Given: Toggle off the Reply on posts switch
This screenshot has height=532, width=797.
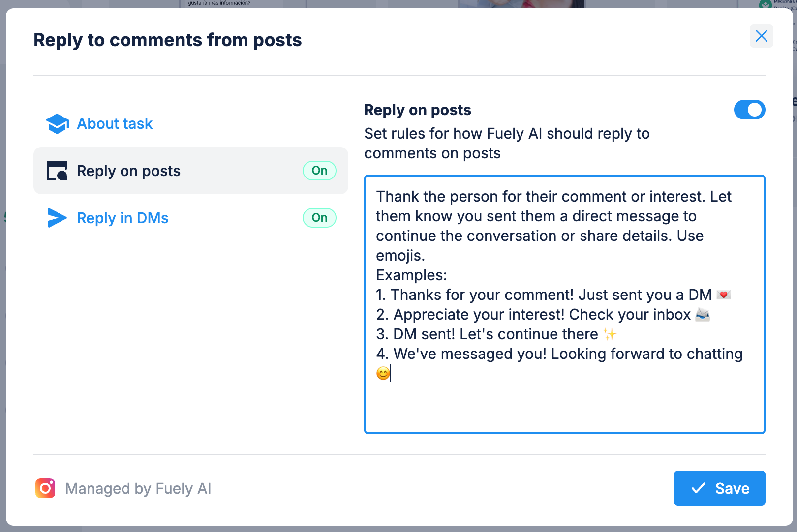Looking at the screenshot, I should click(x=749, y=110).
